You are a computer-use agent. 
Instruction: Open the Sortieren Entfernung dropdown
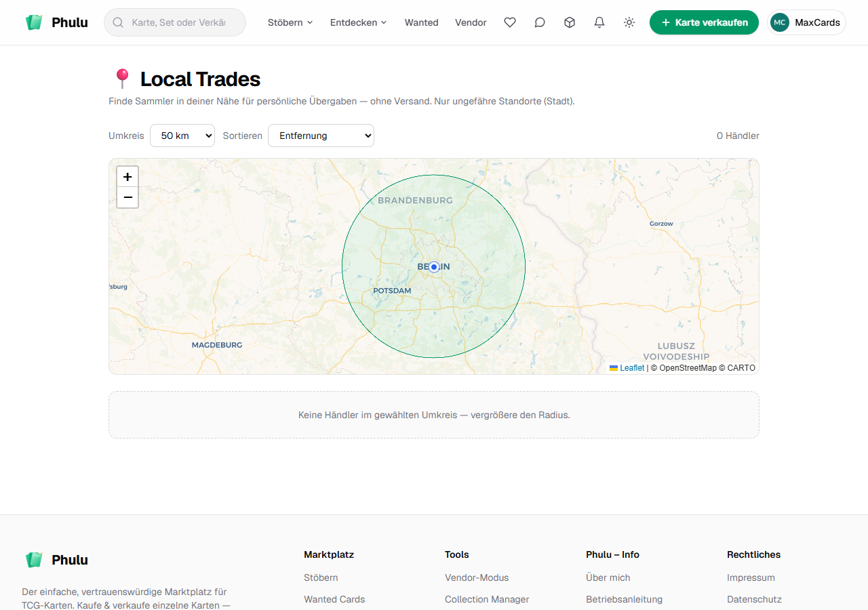(x=321, y=136)
